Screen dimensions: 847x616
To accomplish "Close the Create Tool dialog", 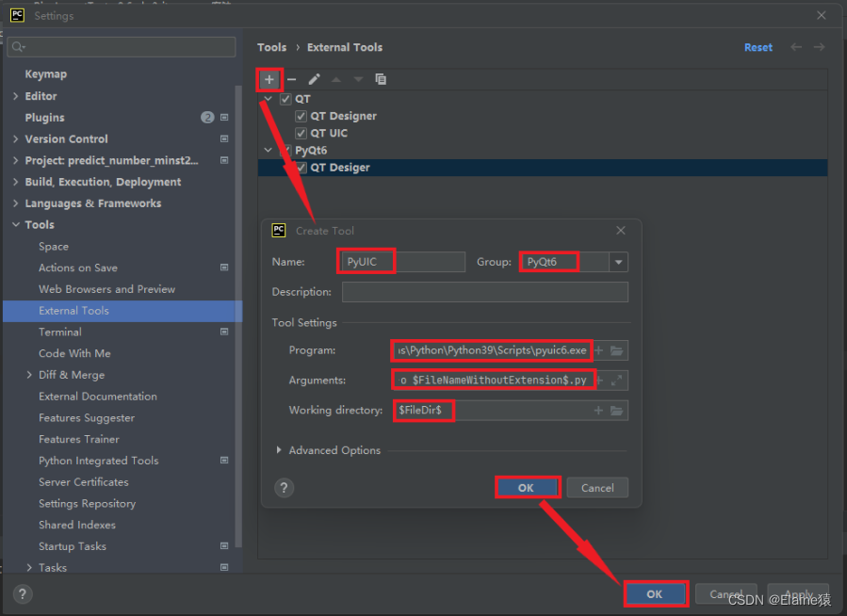I will [621, 231].
